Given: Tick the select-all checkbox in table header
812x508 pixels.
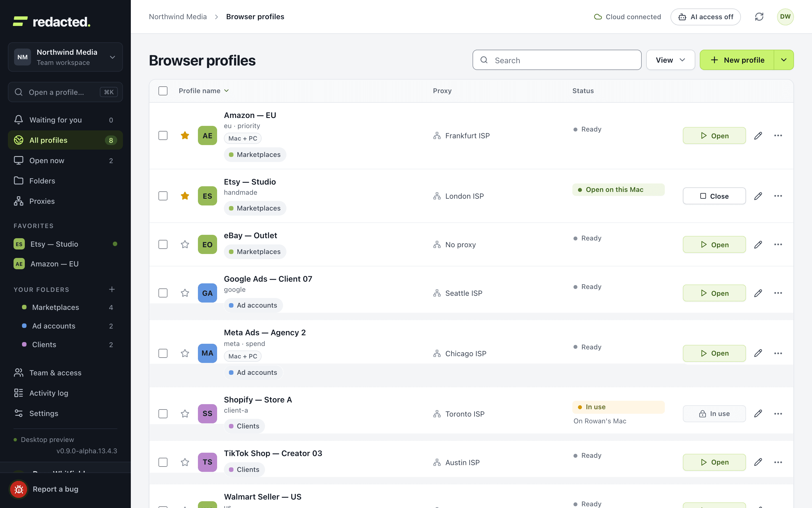Looking at the screenshot, I should (x=163, y=91).
